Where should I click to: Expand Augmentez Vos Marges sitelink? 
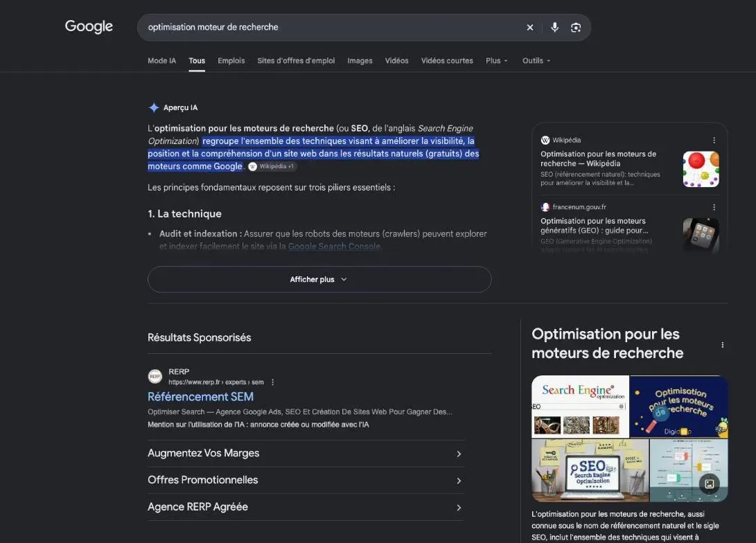[305, 454]
